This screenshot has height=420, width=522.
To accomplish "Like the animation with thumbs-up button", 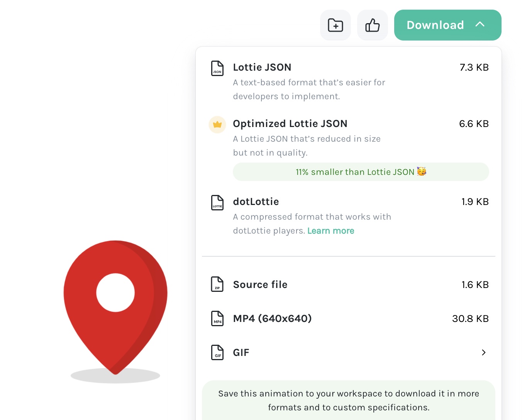I will (x=372, y=25).
